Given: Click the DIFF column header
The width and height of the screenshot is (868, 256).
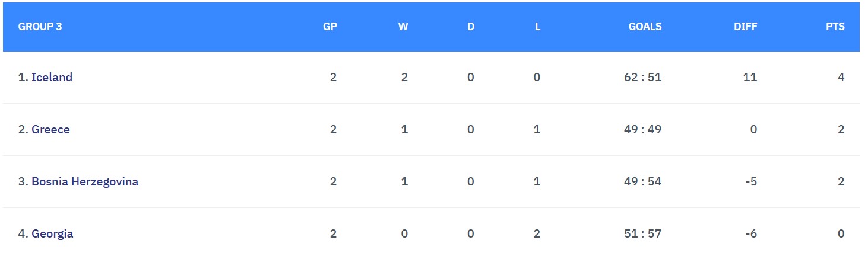Looking at the screenshot, I should coord(745,27).
